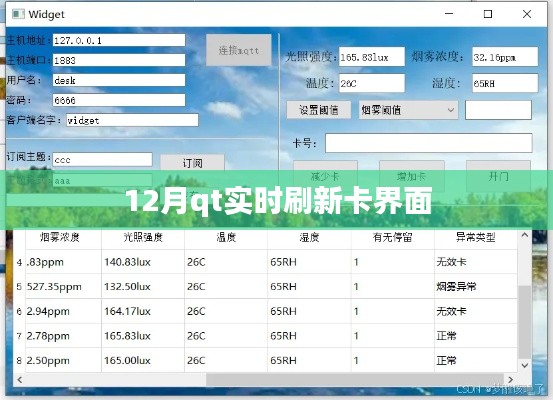Viewport: 553px width, 400px height.
Task: Click the 无效卡 cell in row 6
Action: point(475,311)
